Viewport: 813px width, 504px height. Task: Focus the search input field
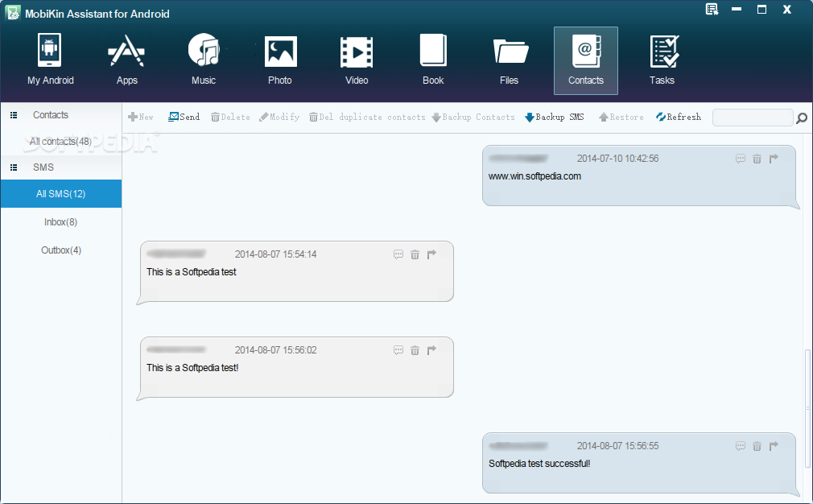click(x=753, y=118)
